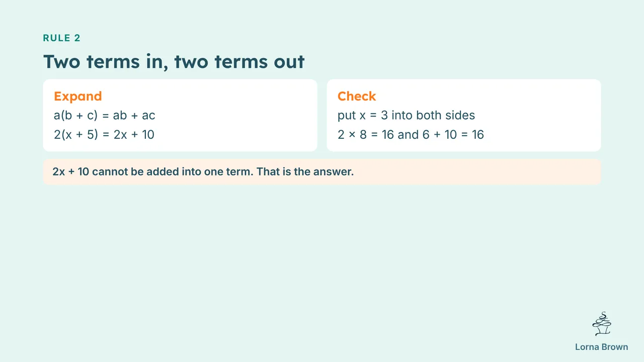Click 'two terms out' in the title
This screenshot has width=644, height=362.
pyautogui.click(x=239, y=62)
